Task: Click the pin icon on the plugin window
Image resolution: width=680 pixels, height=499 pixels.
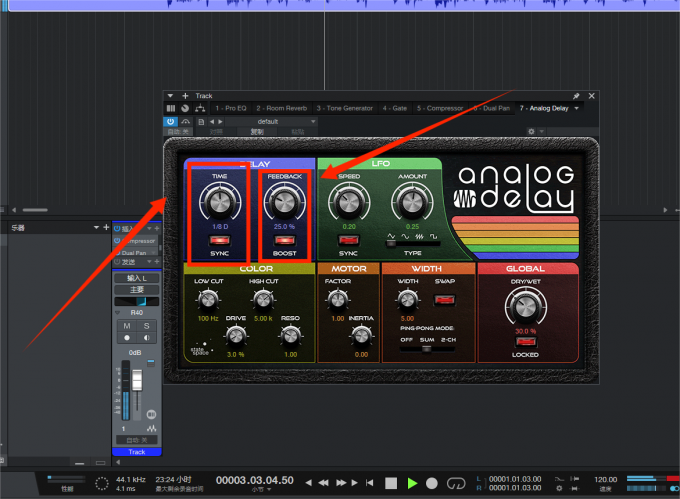Action: click(x=576, y=96)
